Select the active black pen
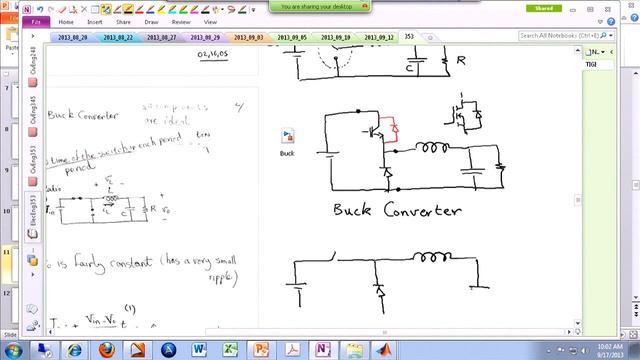The width and height of the screenshot is (640, 360). (128, 9)
